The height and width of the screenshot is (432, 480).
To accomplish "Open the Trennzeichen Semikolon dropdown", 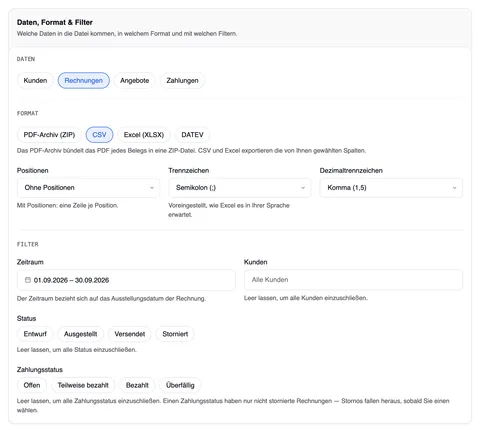I will [240, 188].
